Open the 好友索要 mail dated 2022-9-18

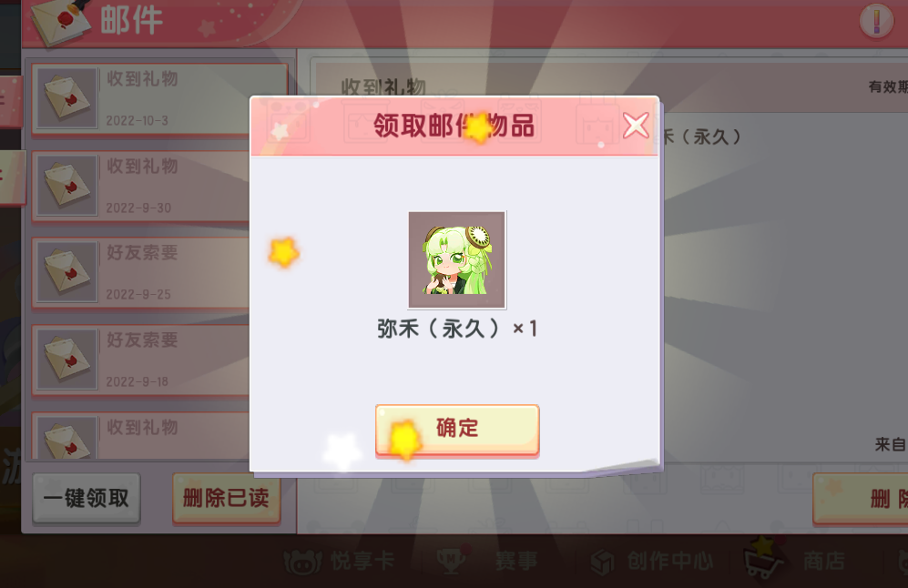point(142,360)
